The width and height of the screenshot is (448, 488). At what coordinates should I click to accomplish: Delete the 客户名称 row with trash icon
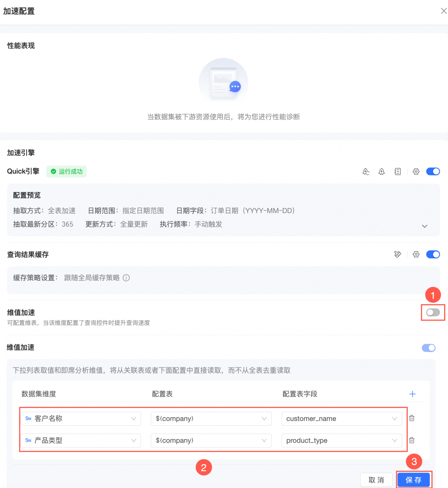point(412,418)
